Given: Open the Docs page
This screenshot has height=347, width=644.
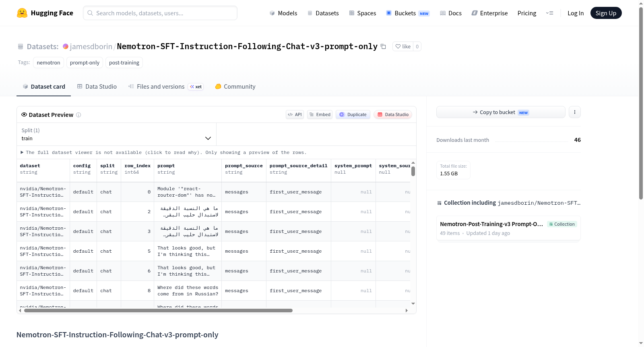Looking at the screenshot, I should point(451,13).
